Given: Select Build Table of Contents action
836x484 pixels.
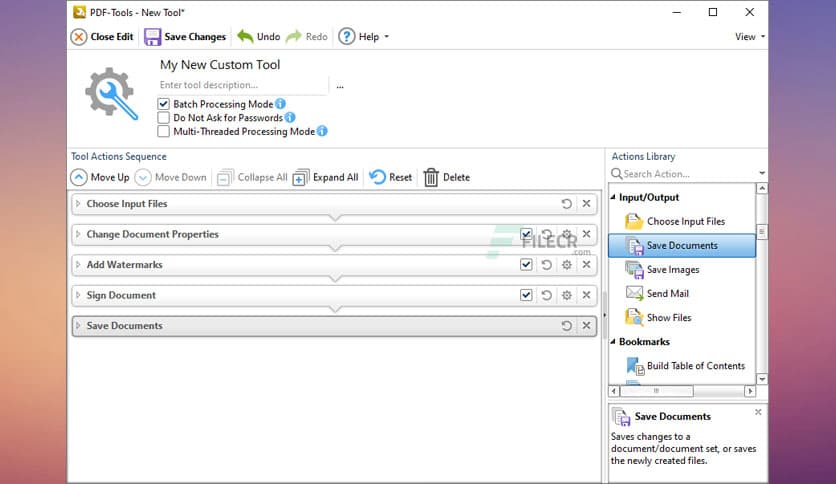Looking at the screenshot, I should tap(682, 366).
